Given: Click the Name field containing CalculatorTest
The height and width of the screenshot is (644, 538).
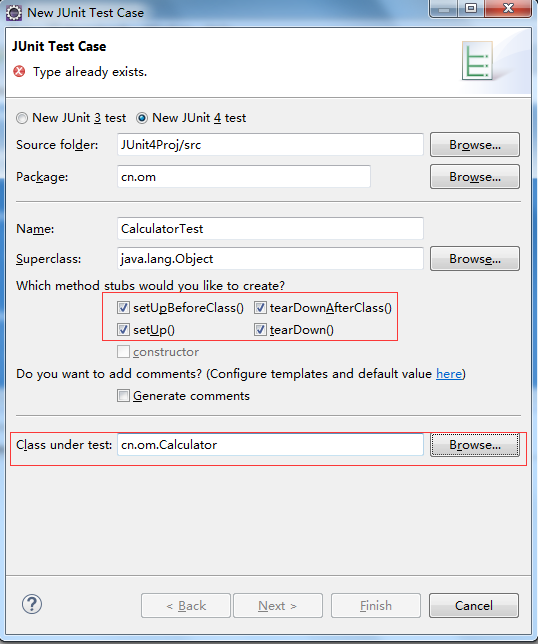Looking at the screenshot, I should (270, 228).
